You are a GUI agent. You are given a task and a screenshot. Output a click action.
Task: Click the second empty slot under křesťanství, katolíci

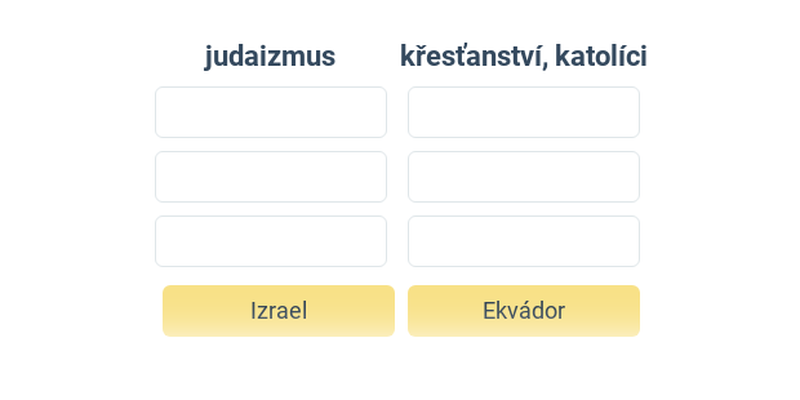[x=523, y=177]
